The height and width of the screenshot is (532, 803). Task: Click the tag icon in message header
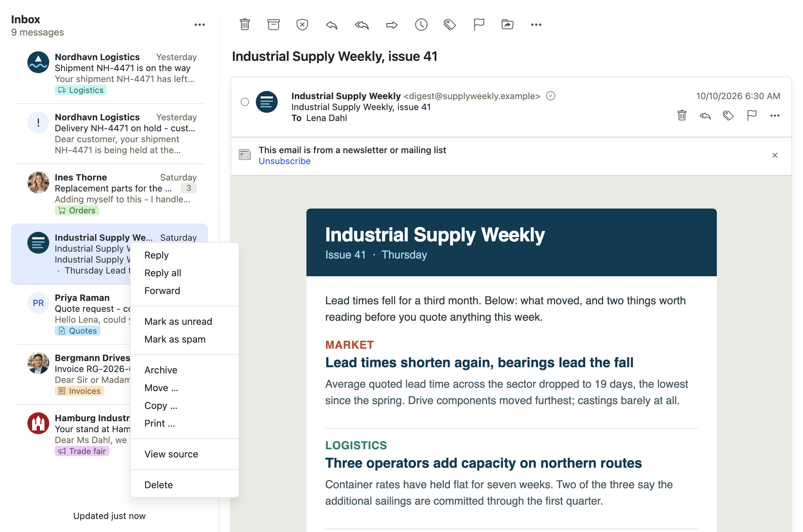[728, 116]
